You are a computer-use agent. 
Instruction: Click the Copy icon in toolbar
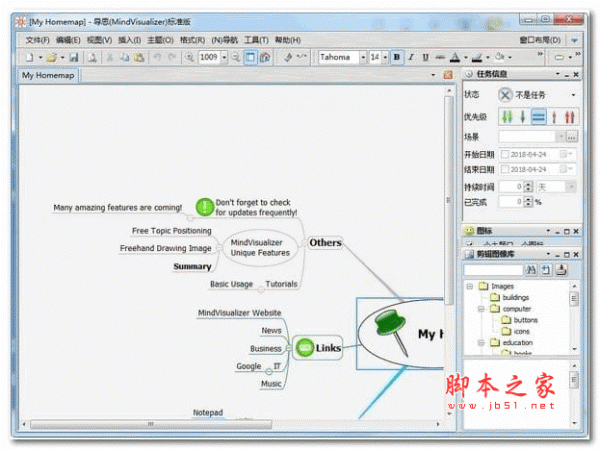125,57
